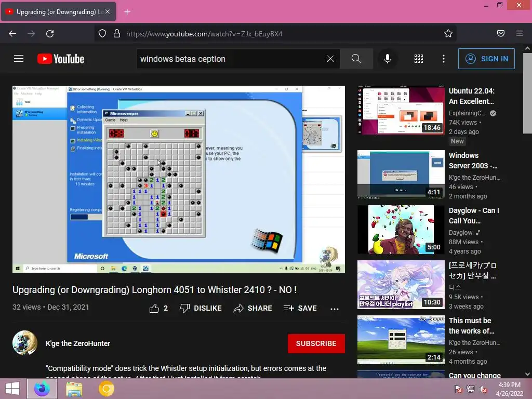This screenshot has width=532, height=399.
Task: Click the video player area
Action: pyautogui.click(x=179, y=179)
